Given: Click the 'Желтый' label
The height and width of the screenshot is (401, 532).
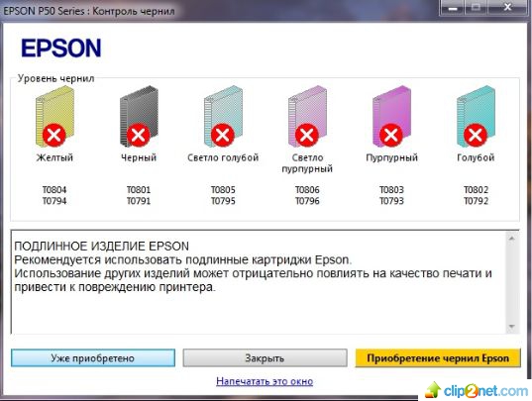Looking at the screenshot, I should coord(54,157).
